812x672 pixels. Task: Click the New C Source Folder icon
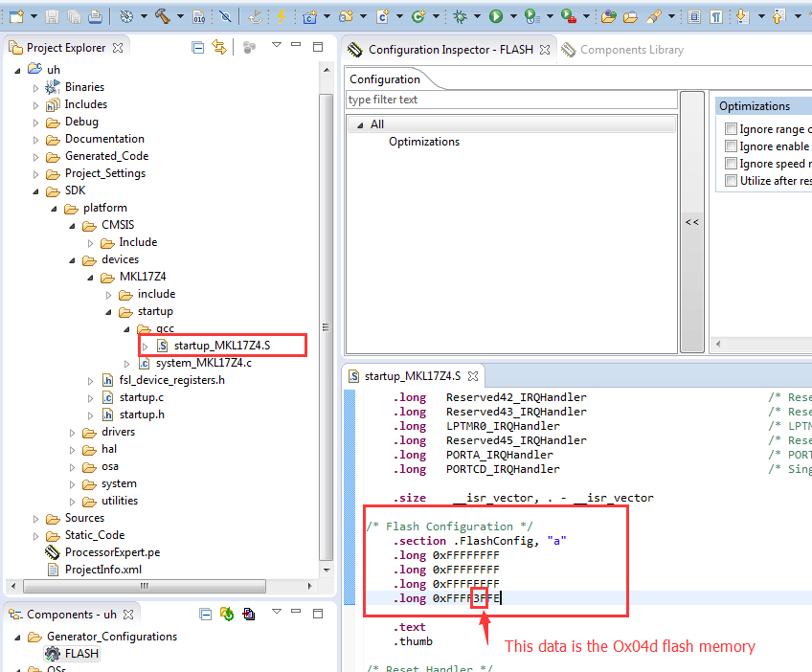[x=346, y=16]
